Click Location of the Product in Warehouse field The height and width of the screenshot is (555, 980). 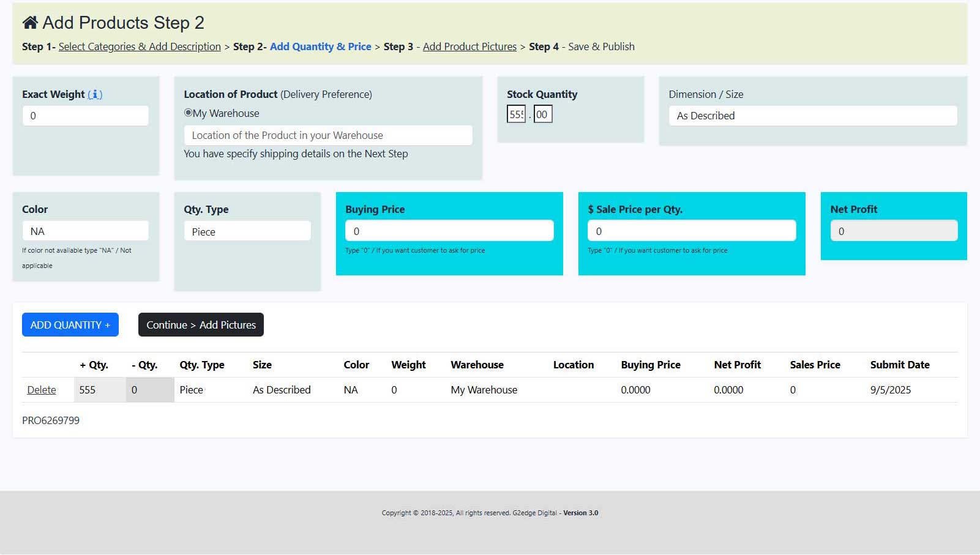point(328,135)
